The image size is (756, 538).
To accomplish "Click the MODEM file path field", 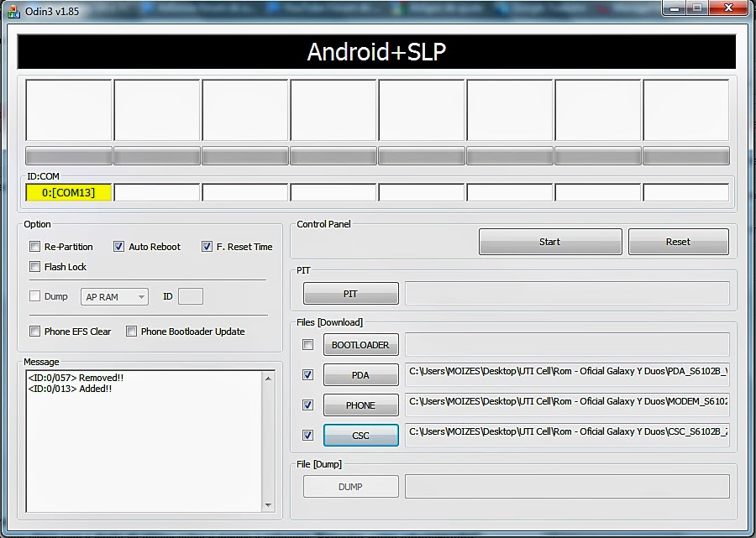I will 568,405.
